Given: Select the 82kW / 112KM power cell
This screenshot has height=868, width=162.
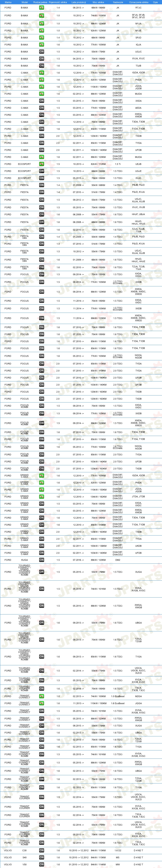Looking at the screenshot, I should (x=98, y=164).
